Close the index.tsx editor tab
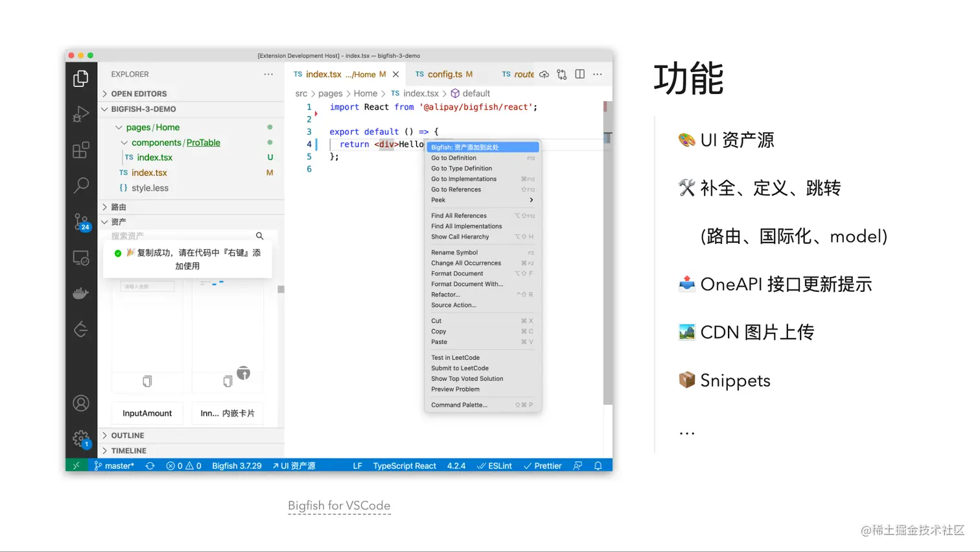This screenshot has width=980, height=552. [x=395, y=75]
